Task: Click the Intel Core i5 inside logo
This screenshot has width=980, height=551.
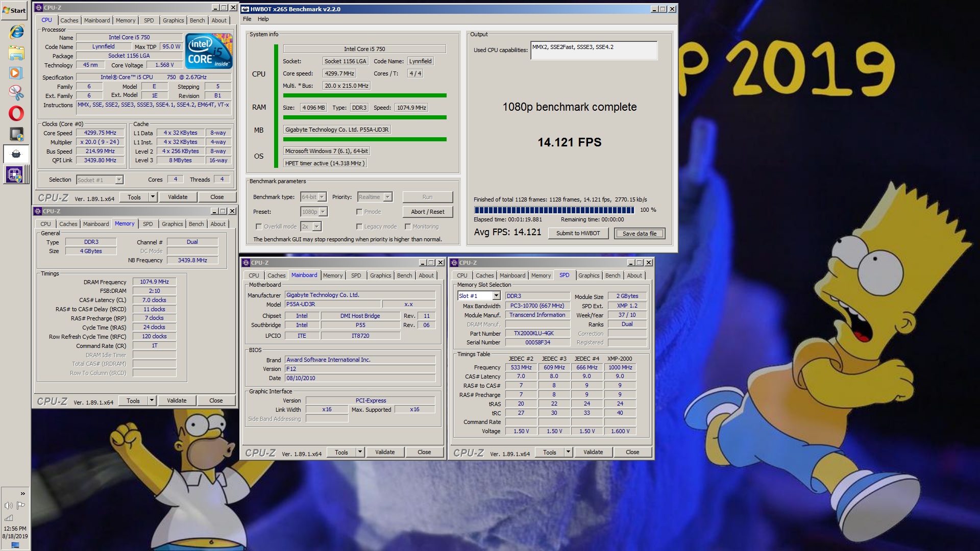Action: coord(209,51)
